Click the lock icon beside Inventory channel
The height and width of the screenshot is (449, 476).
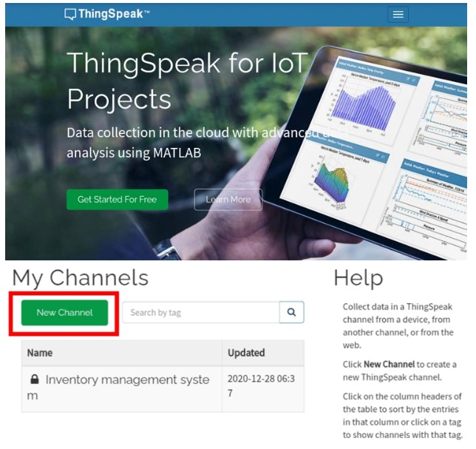34,379
